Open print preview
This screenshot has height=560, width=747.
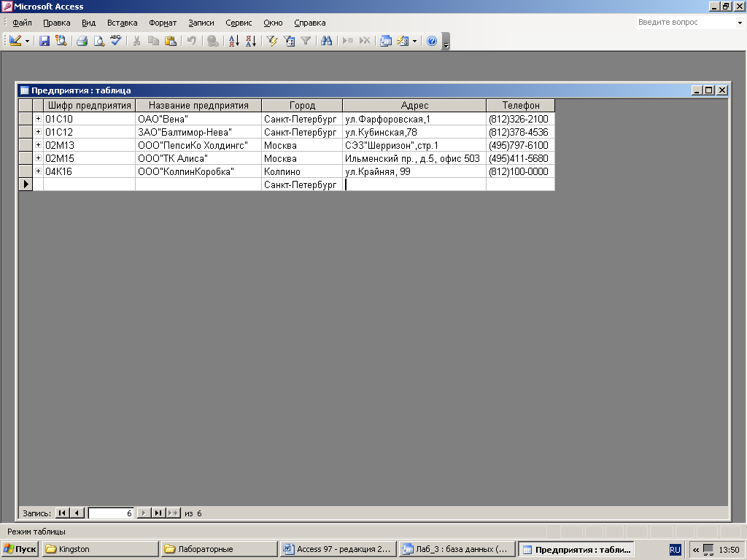point(98,41)
